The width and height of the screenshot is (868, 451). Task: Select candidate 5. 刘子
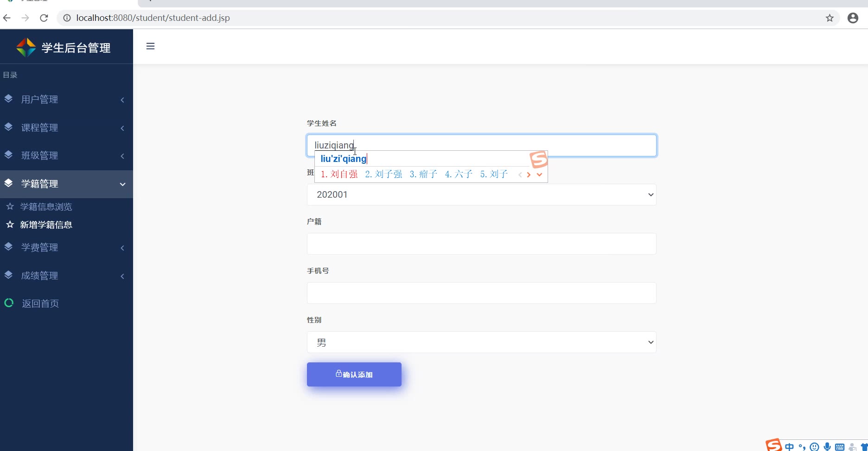tap(494, 174)
